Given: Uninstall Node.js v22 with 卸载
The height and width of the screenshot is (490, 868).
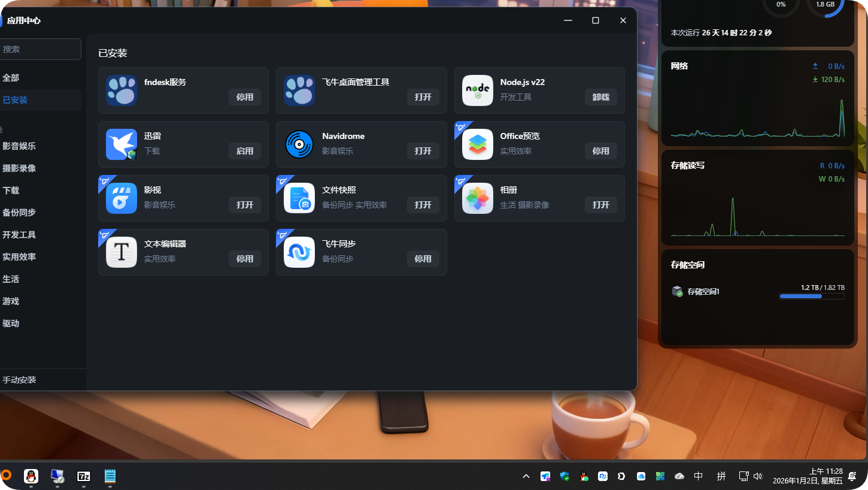Looking at the screenshot, I should pos(601,97).
